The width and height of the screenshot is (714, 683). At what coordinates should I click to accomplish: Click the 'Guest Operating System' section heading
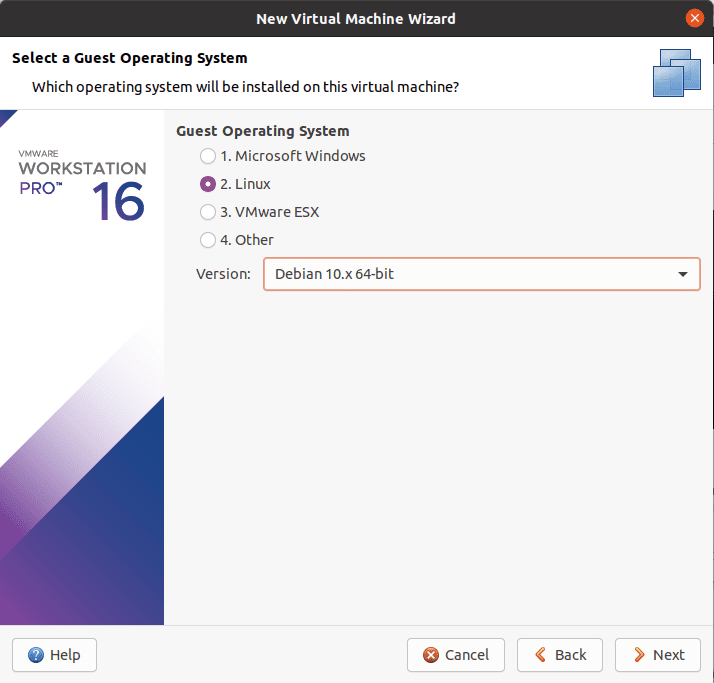[x=263, y=131]
